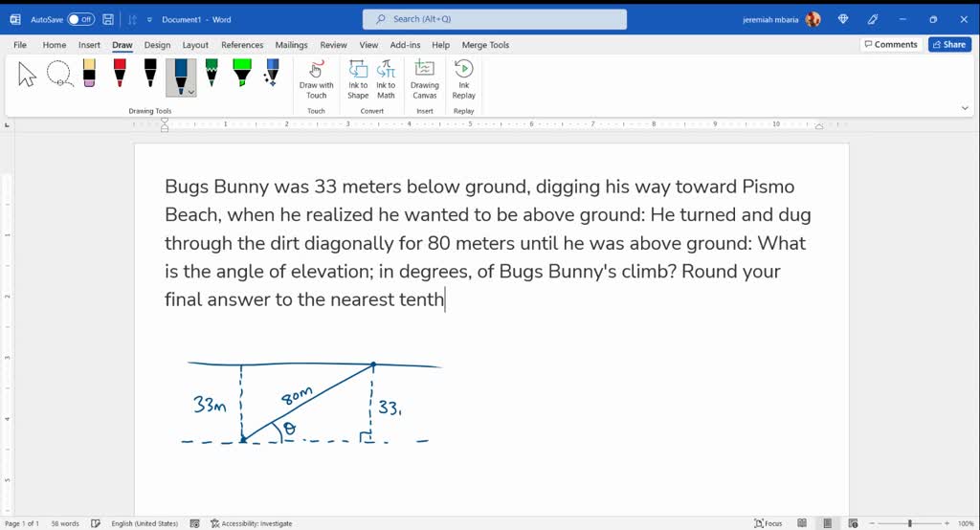Click the Share button
Viewport: 980px width, 530px height.
point(949,44)
